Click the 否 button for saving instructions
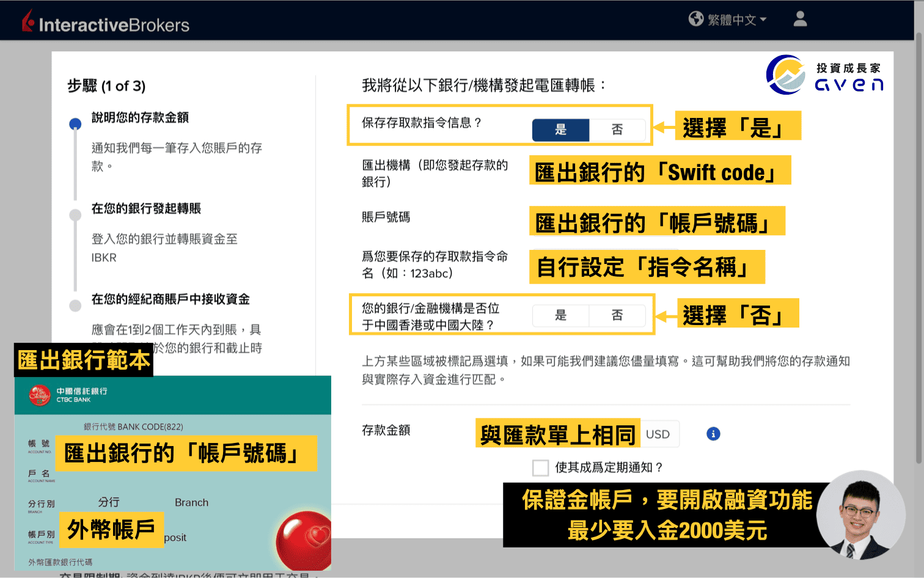 coord(617,130)
